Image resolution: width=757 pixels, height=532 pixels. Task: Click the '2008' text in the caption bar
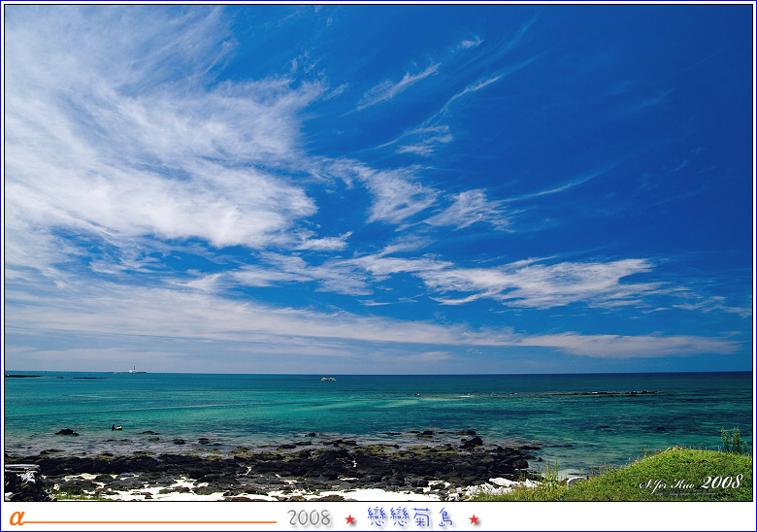click(309, 518)
